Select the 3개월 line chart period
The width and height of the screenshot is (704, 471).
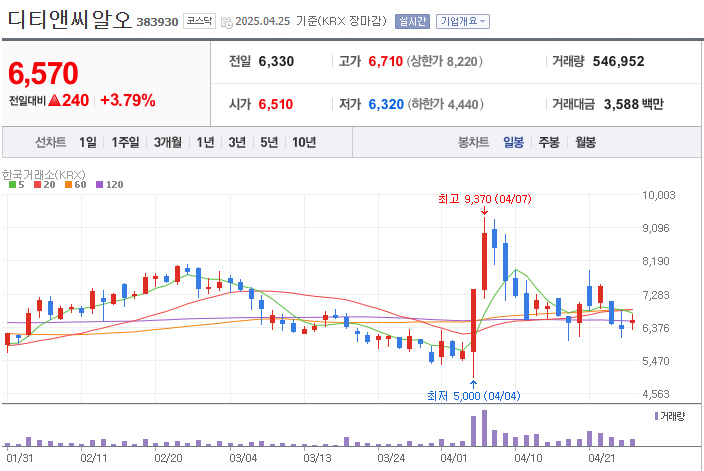pyautogui.click(x=167, y=142)
